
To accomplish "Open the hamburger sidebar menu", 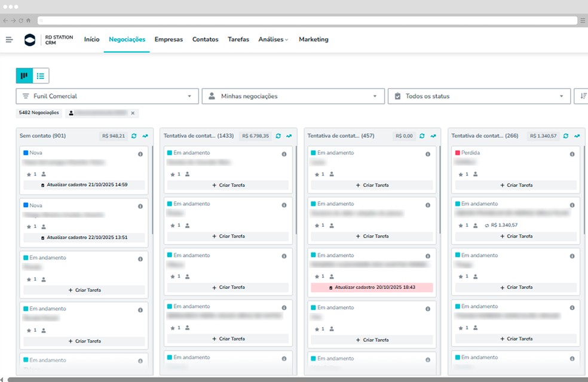I will coord(9,40).
